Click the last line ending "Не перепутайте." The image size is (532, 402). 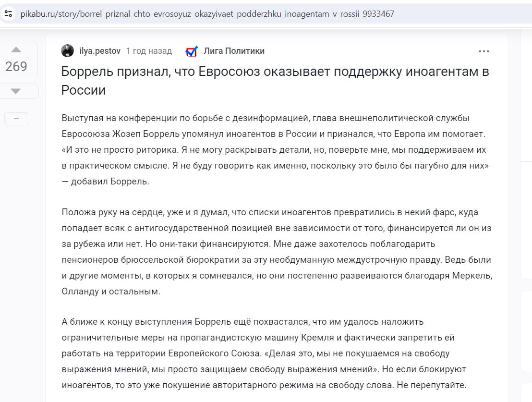coord(264,385)
